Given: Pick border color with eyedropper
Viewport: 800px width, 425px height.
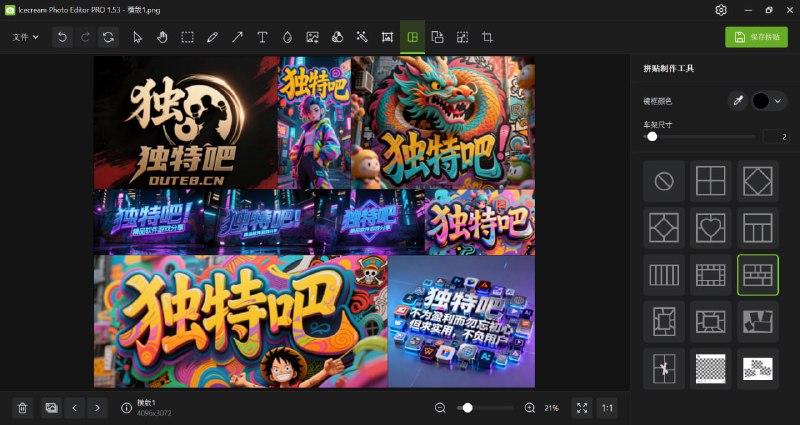Looking at the screenshot, I should [737, 101].
